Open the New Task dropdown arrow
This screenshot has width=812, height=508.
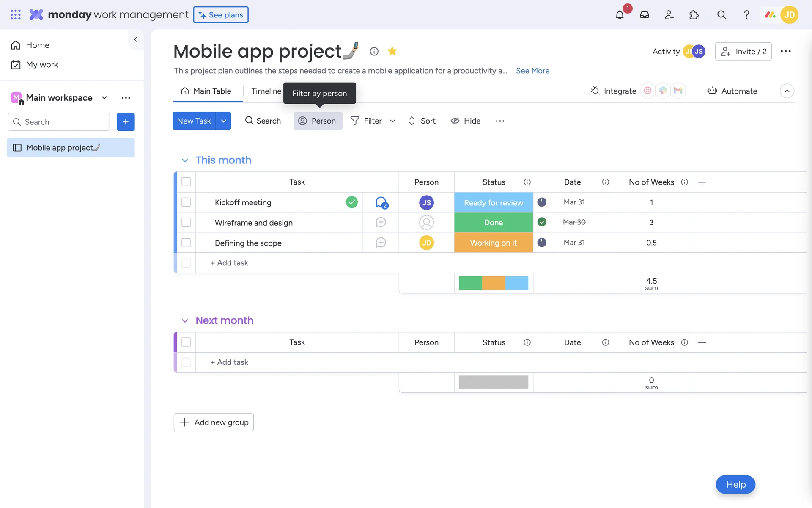pyautogui.click(x=223, y=121)
